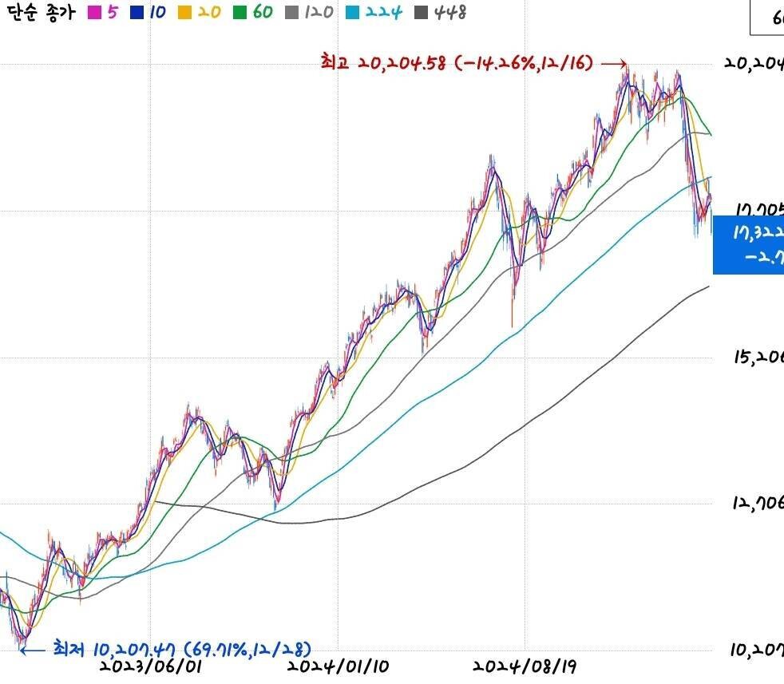Click the 15,206 price axis label

[x=758, y=357]
